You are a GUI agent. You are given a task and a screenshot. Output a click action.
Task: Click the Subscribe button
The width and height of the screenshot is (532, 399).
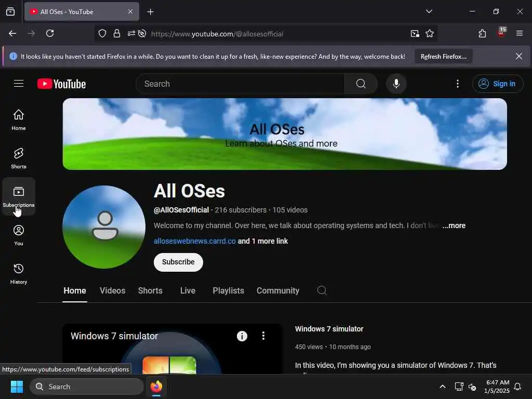point(178,262)
